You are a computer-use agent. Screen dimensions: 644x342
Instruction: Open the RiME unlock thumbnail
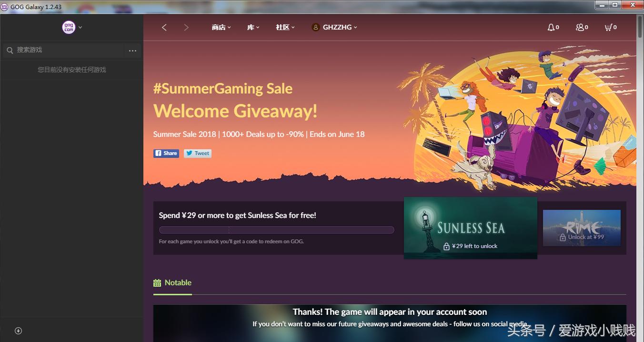(x=582, y=228)
